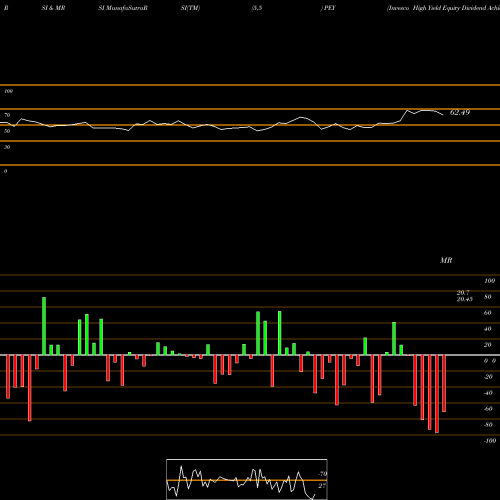
Task: Click the Invesco High Yield Equity Dividend title
Action: (443, 8)
